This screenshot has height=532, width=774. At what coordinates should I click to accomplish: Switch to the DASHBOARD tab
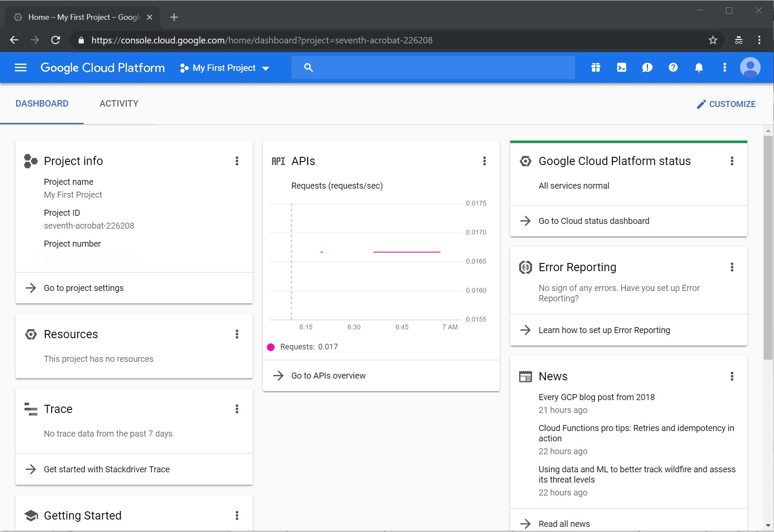(42, 104)
